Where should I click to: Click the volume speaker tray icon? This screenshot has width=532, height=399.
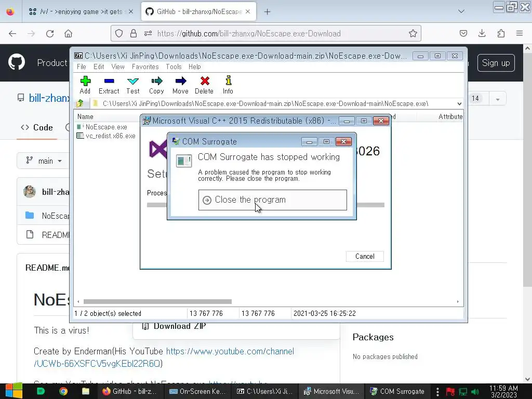475,392
